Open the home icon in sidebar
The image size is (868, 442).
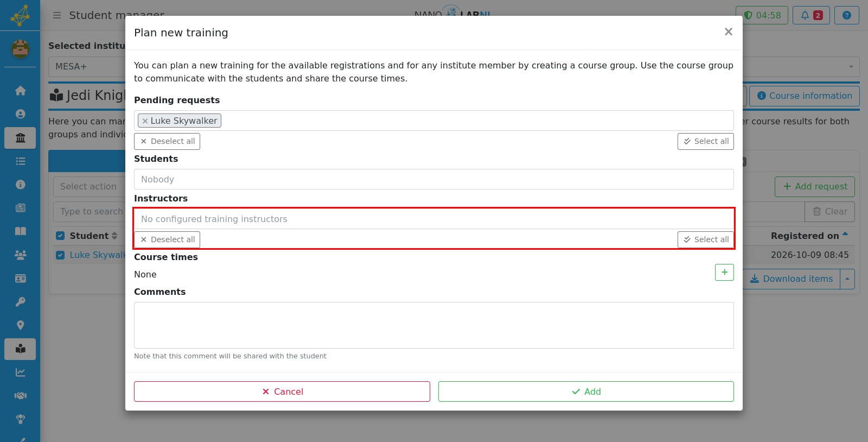(x=20, y=91)
